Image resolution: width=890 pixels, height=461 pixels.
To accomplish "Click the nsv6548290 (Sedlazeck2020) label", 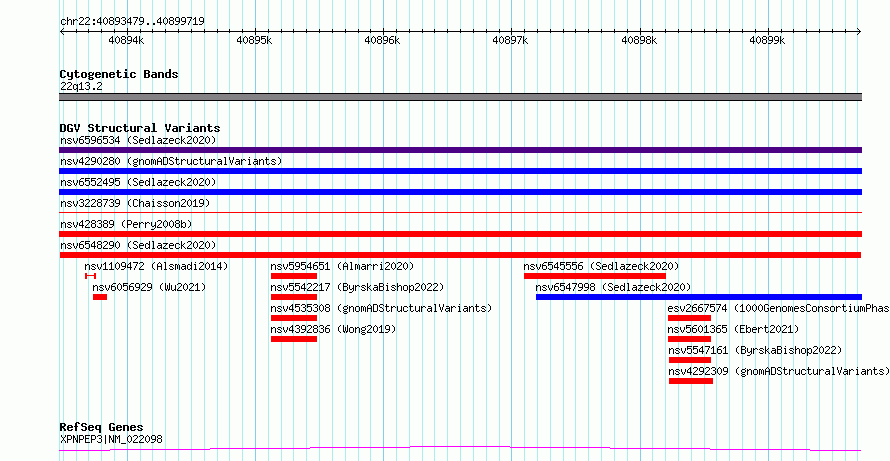I will pos(138,245).
